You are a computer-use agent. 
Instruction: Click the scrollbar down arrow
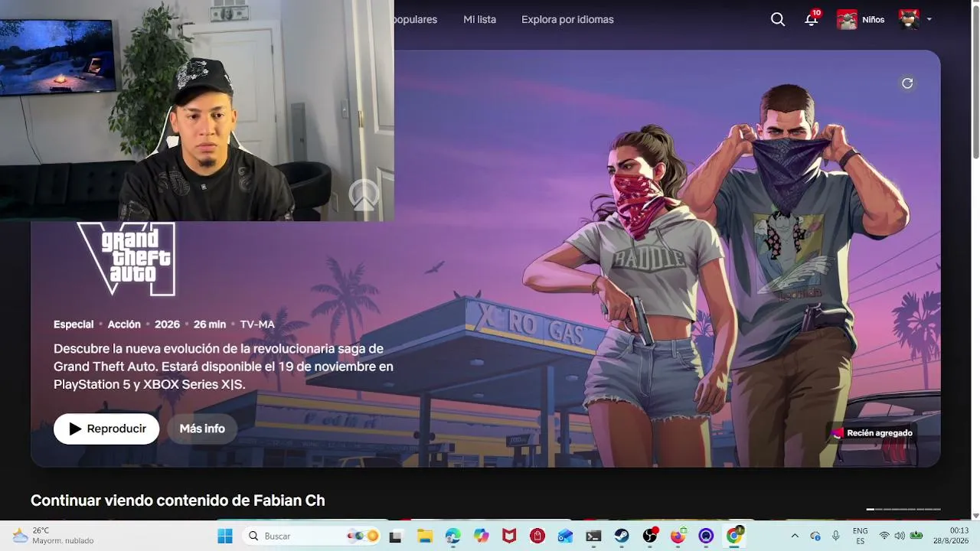[x=975, y=516]
